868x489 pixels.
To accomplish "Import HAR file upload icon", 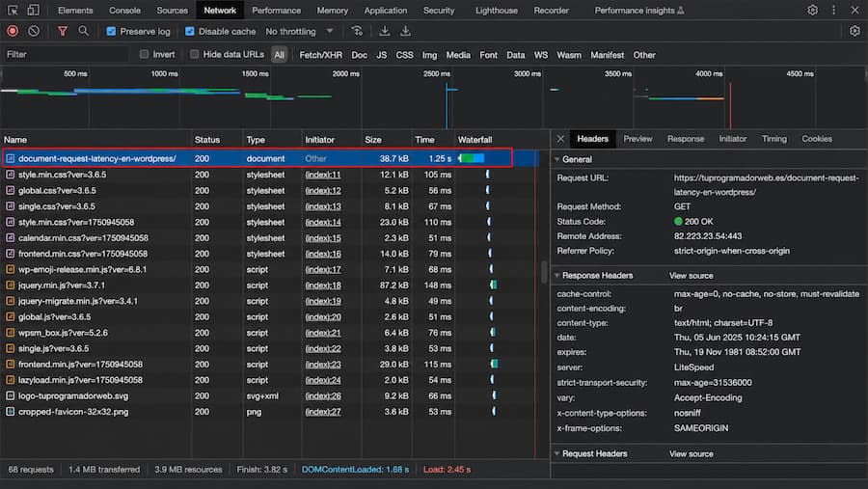I will (x=384, y=32).
